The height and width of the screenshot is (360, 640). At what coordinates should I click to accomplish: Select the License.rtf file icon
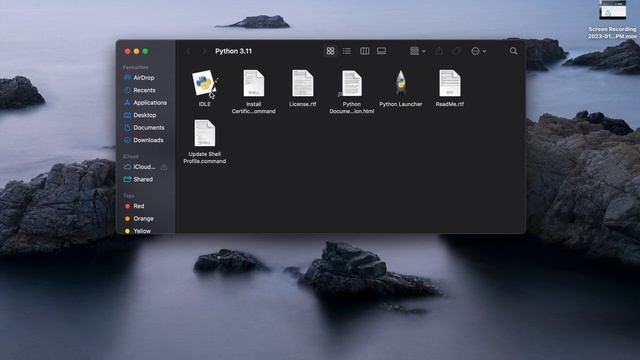[x=302, y=83]
